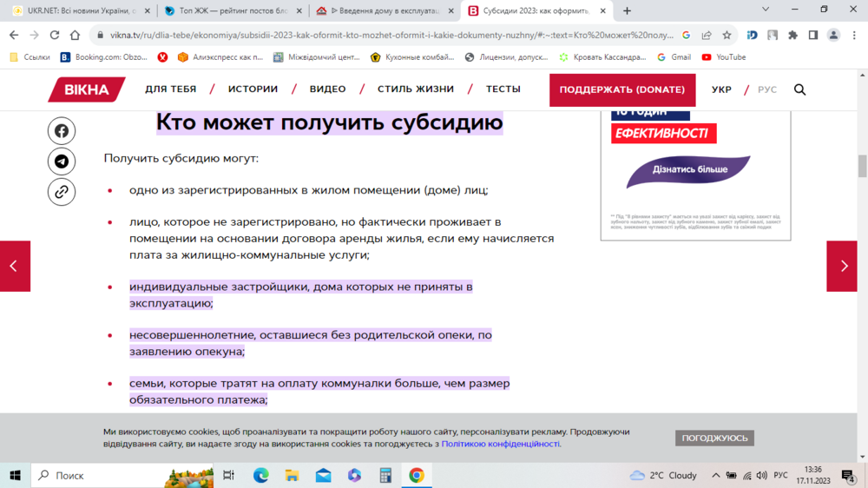
Task: Open YouTube bookmark
Action: click(724, 57)
